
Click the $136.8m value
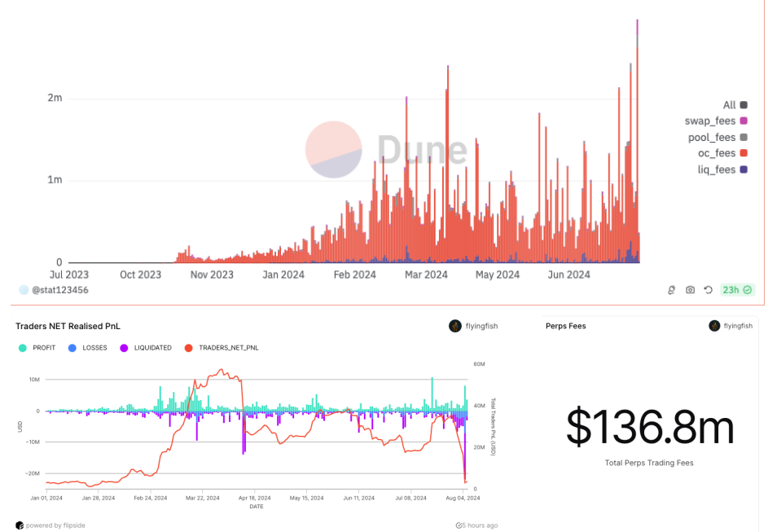[x=649, y=427]
